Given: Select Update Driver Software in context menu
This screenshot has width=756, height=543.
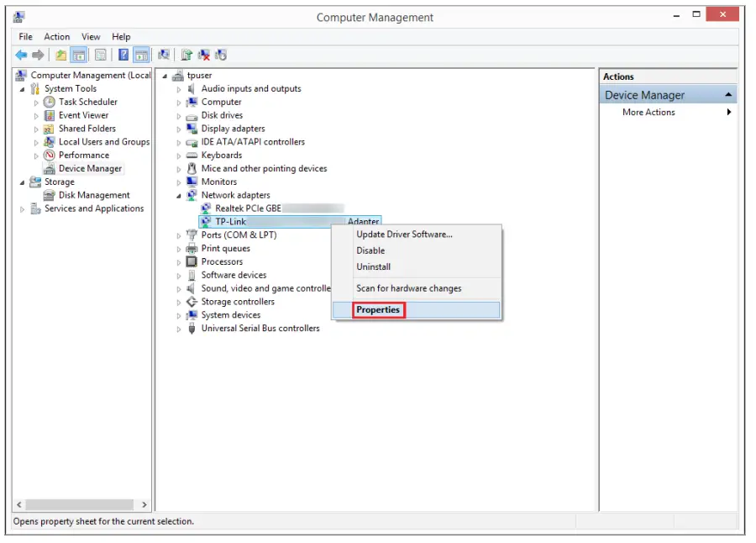Looking at the screenshot, I should pos(404,235).
